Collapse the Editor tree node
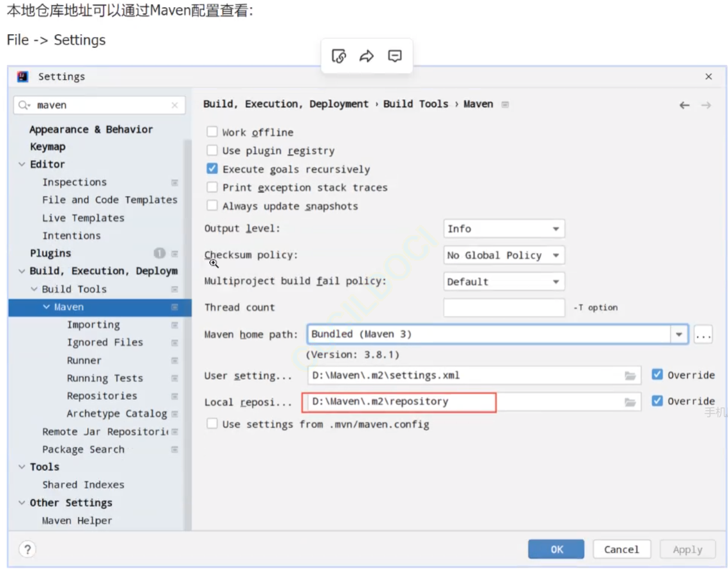 tap(22, 165)
